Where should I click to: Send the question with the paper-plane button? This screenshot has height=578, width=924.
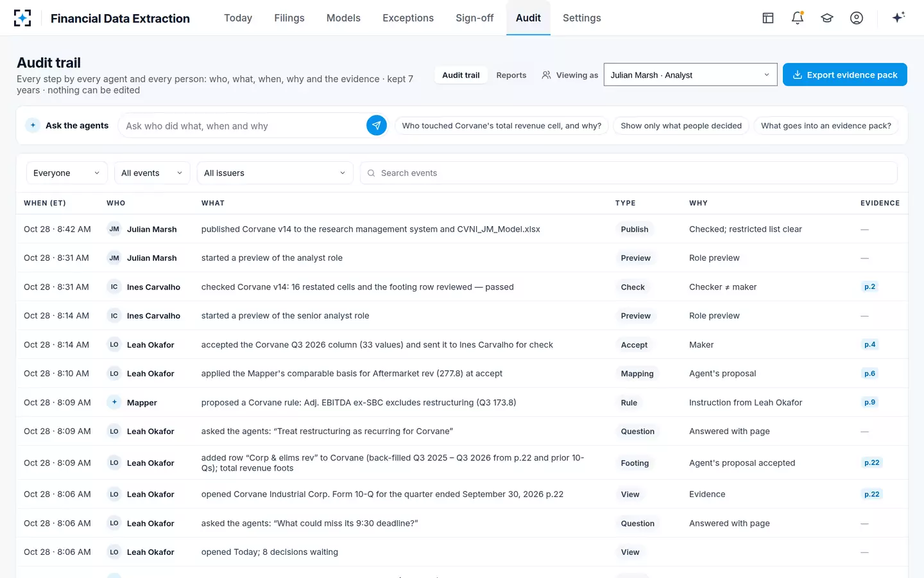(377, 125)
